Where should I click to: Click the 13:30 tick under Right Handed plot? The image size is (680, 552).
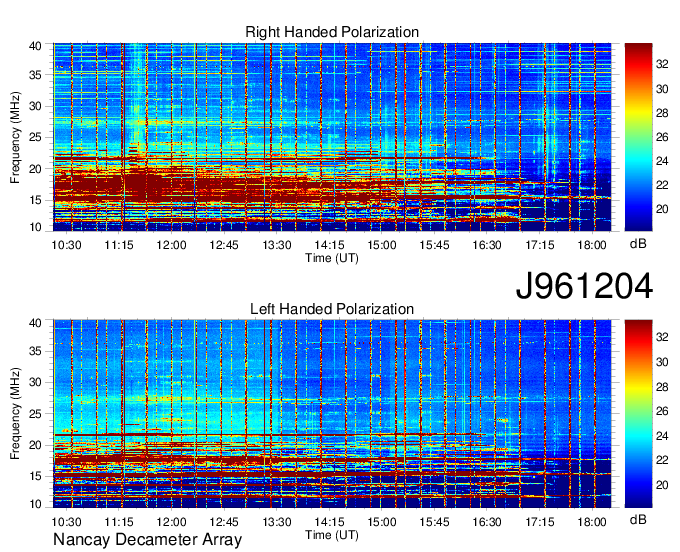click(277, 245)
